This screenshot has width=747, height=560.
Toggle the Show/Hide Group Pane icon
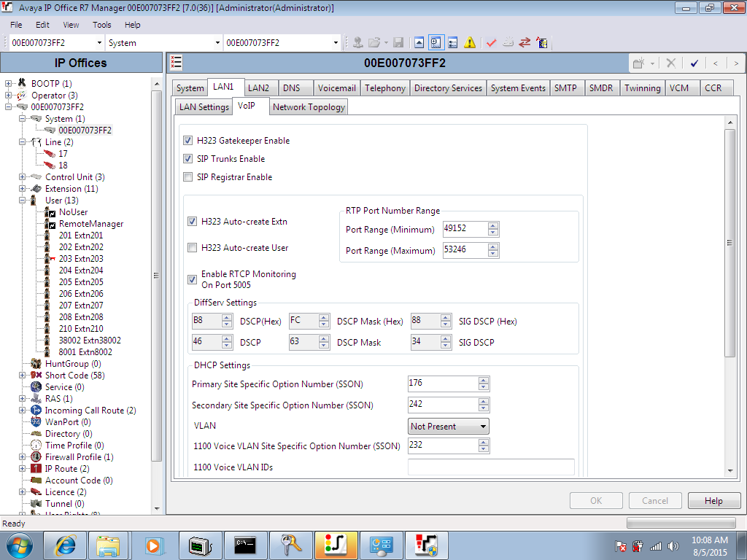452,43
